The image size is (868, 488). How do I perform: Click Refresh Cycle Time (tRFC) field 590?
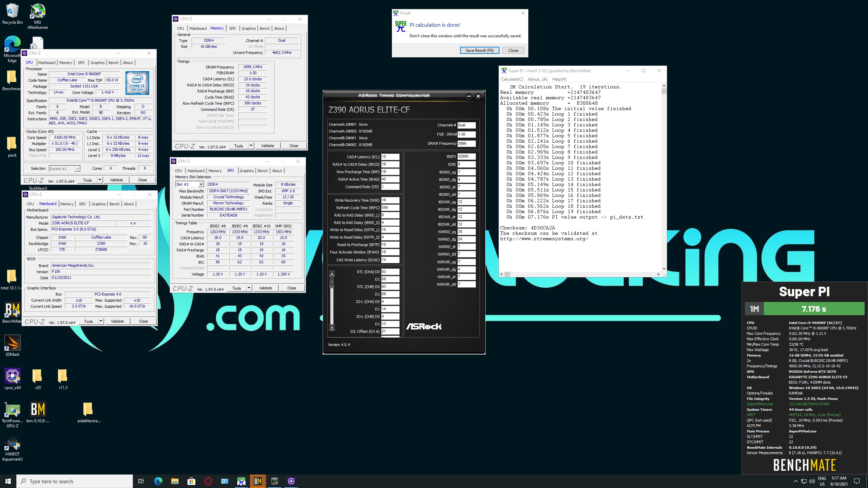(390, 208)
